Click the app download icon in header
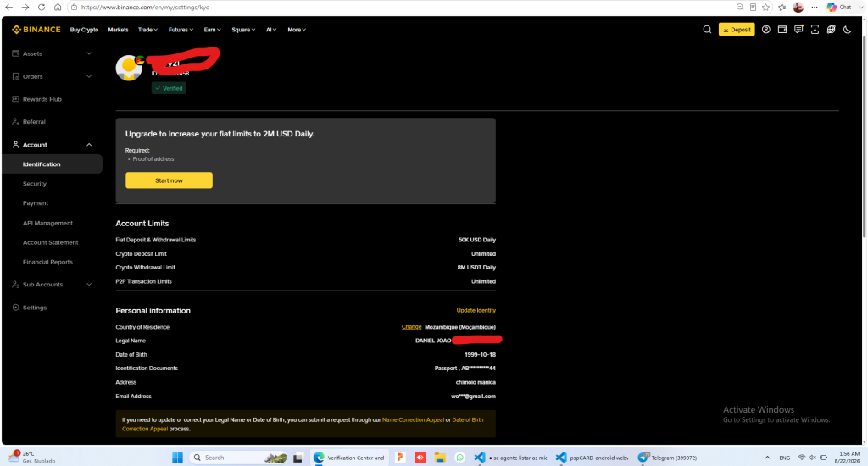The width and height of the screenshot is (868, 466). 815,30
